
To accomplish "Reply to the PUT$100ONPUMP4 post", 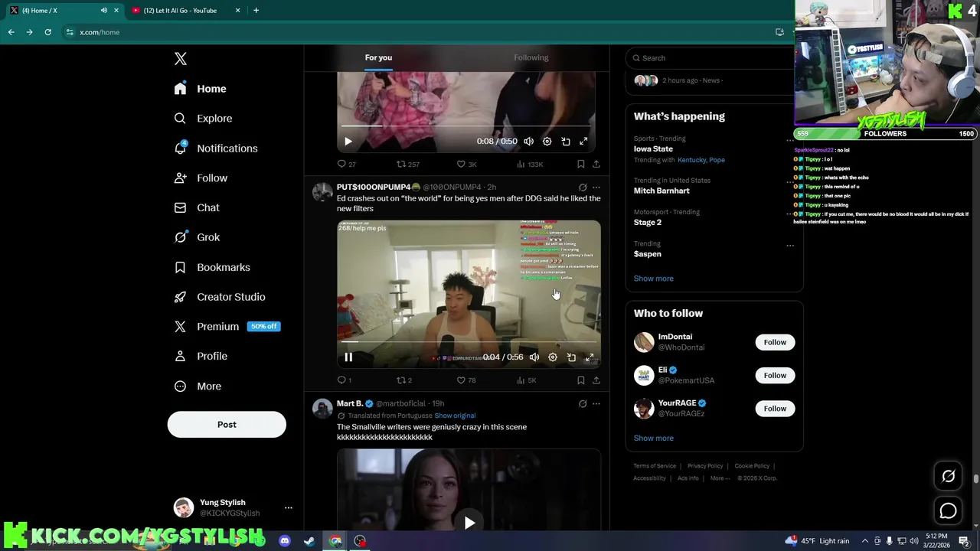I will 345,380.
